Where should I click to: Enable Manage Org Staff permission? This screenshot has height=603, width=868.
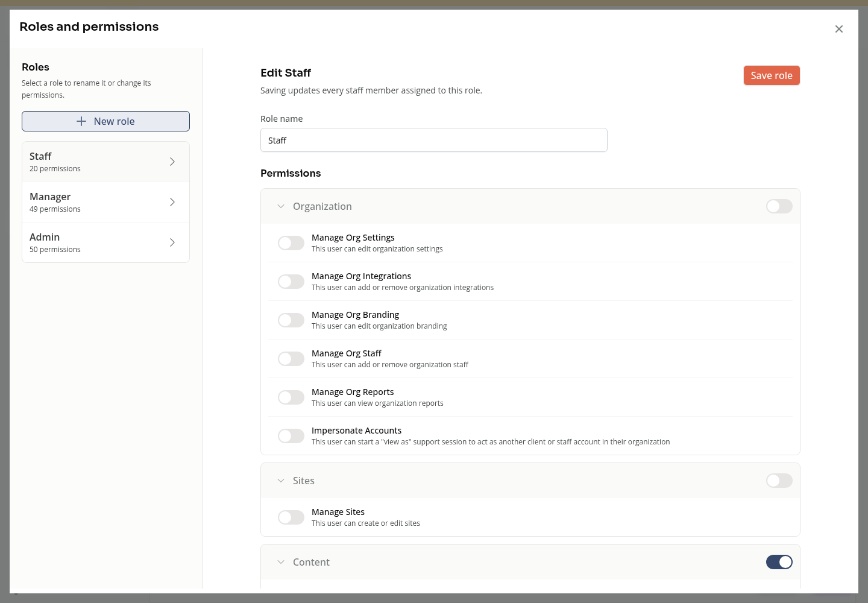pyautogui.click(x=291, y=359)
